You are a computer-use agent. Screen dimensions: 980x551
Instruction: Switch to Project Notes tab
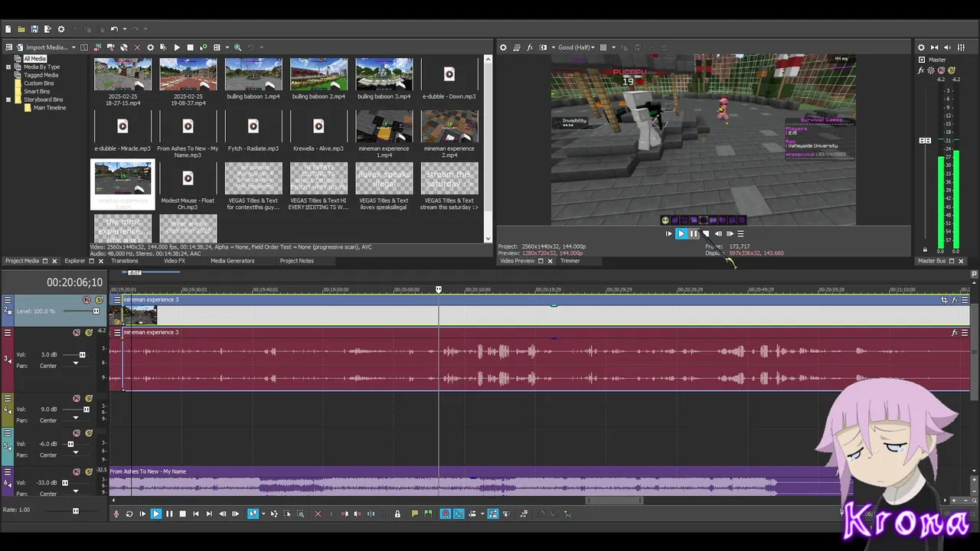[x=296, y=261]
